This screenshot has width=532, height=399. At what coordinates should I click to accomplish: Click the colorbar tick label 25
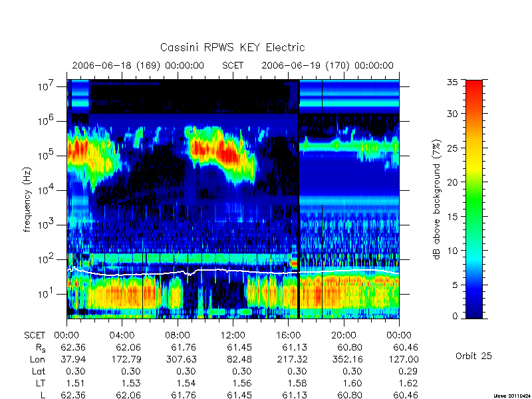pyautogui.click(x=452, y=148)
